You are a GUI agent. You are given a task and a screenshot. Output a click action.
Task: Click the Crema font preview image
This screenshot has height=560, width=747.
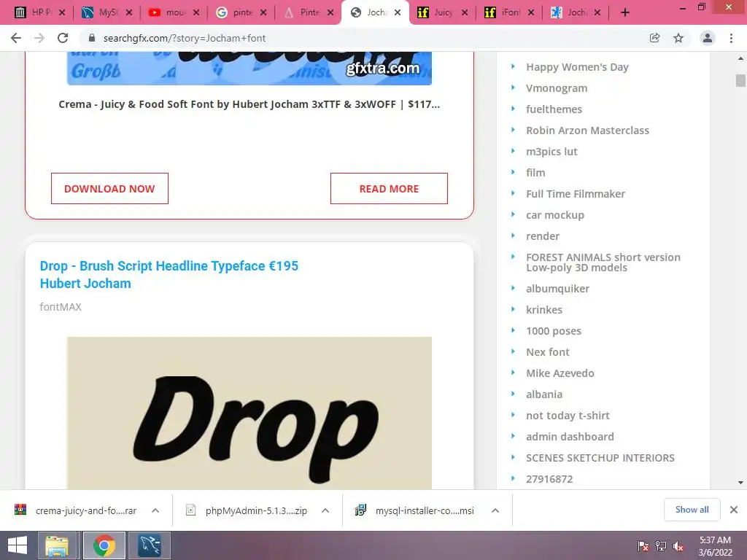(x=249, y=68)
